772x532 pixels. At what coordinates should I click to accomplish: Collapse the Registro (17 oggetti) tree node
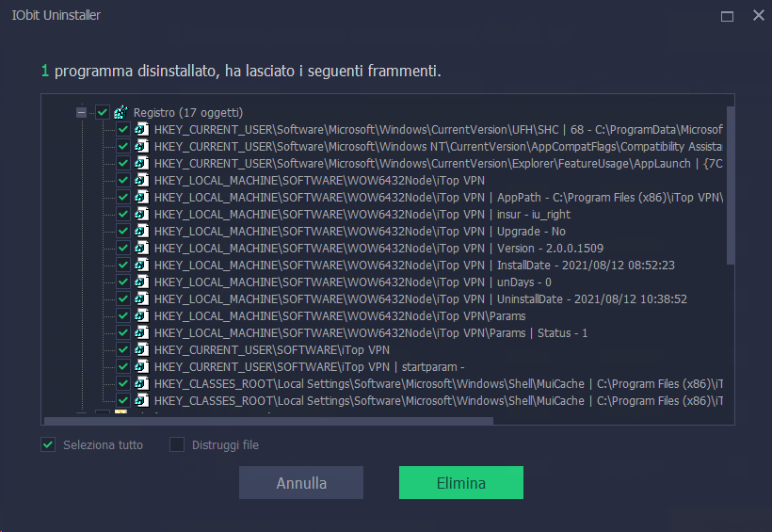(x=81, y=113)
